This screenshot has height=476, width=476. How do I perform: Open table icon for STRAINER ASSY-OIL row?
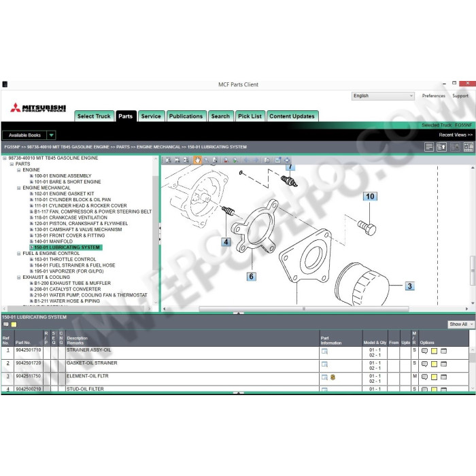click(443, 351)
